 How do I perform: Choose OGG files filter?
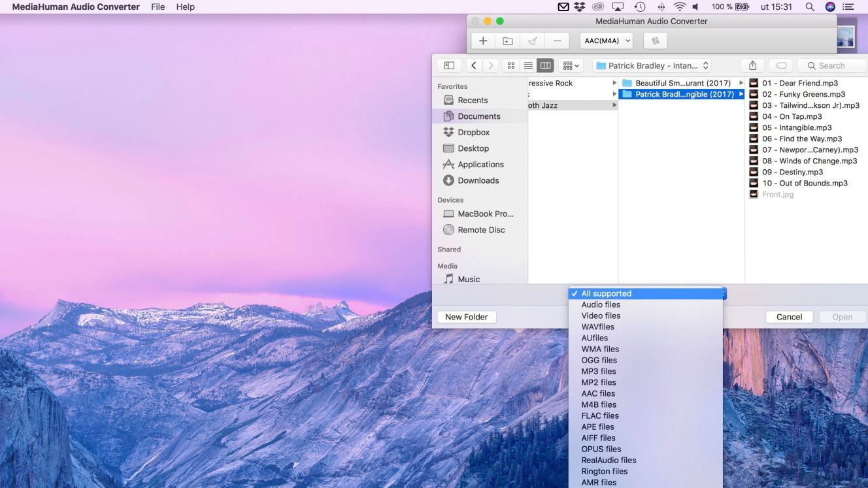pos(646,360)
